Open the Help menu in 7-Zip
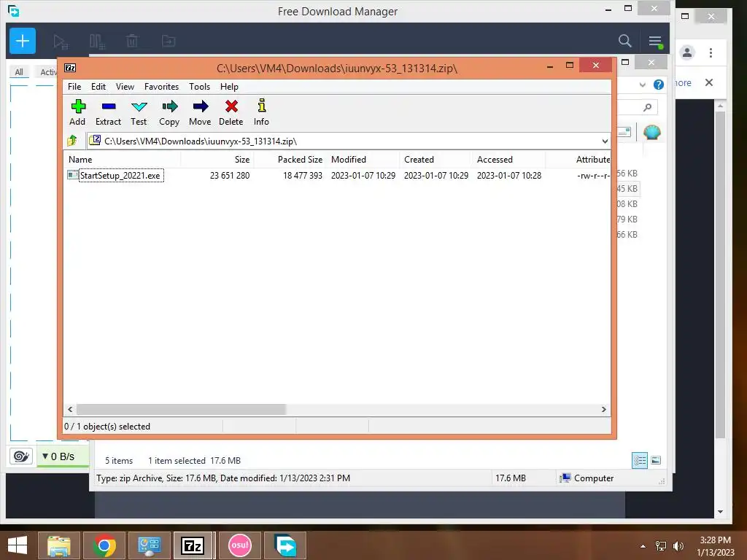Viewport: 747px width, 560px height. click(229, 87)
